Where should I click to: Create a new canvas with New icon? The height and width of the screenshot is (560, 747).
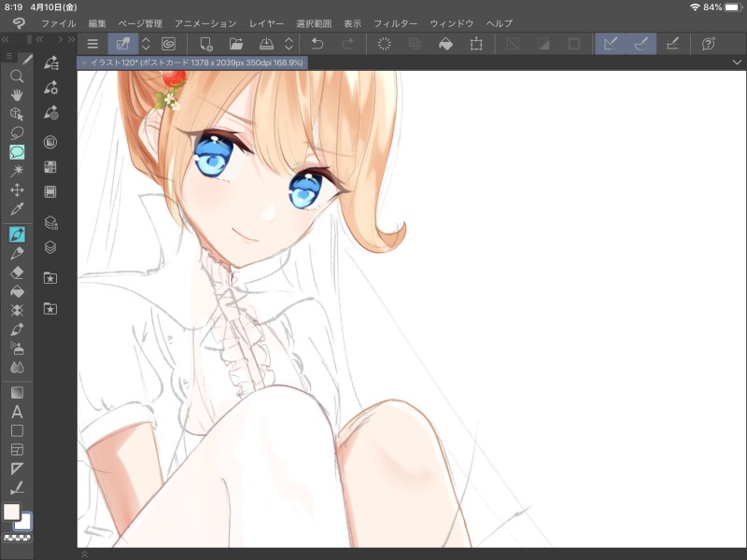click(205, 44)
